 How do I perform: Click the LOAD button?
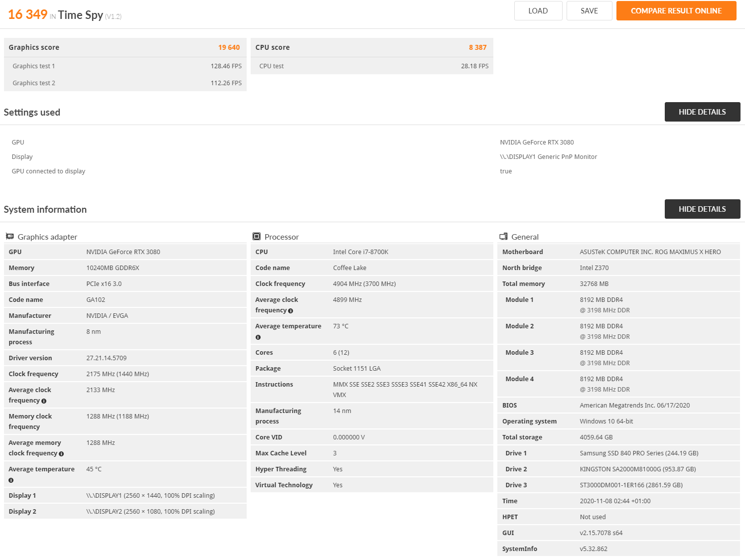(538, 10)
